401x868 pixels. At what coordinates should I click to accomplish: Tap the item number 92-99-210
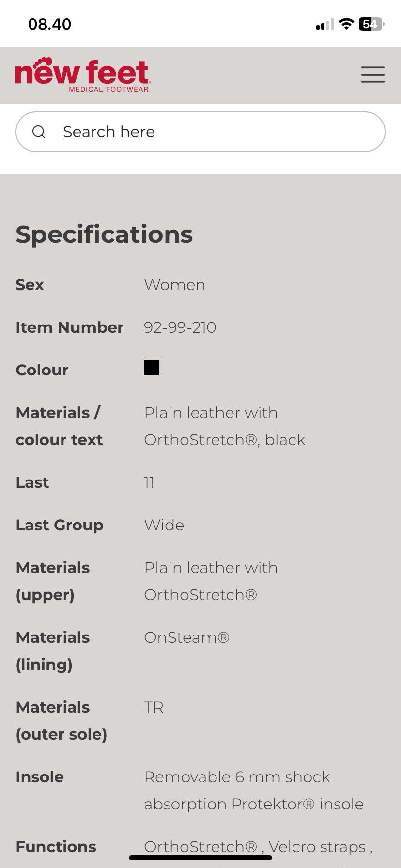point(180,327)
